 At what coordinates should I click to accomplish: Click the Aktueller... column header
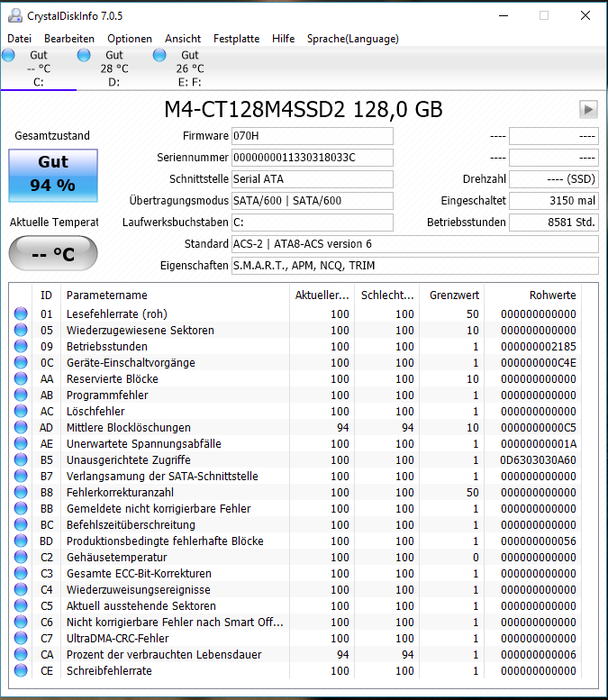coord(322,295)
